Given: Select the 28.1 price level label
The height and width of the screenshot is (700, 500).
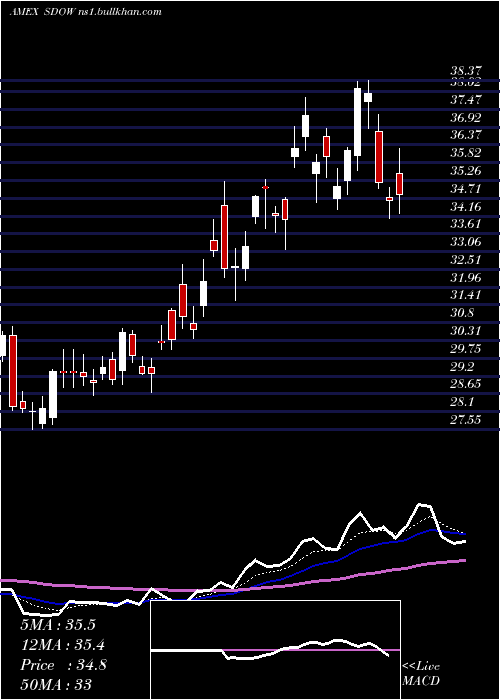Looking at the screenshot, I should click(462, 401).
